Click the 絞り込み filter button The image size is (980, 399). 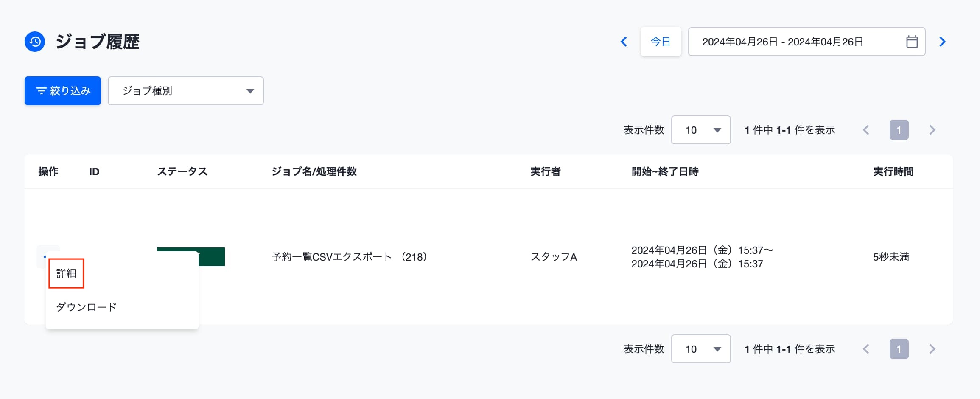[63, 90]
